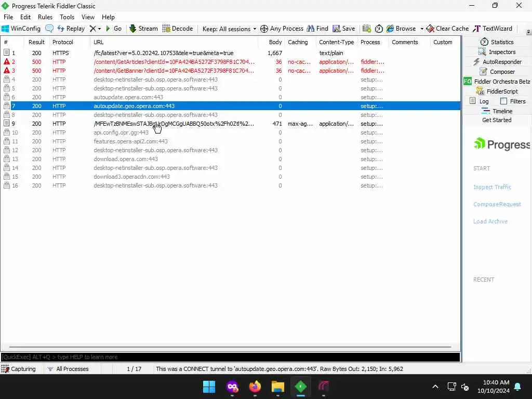Open the File menu
The width and height of the screenshot is (532, 399).
click(x=8, y=17)
